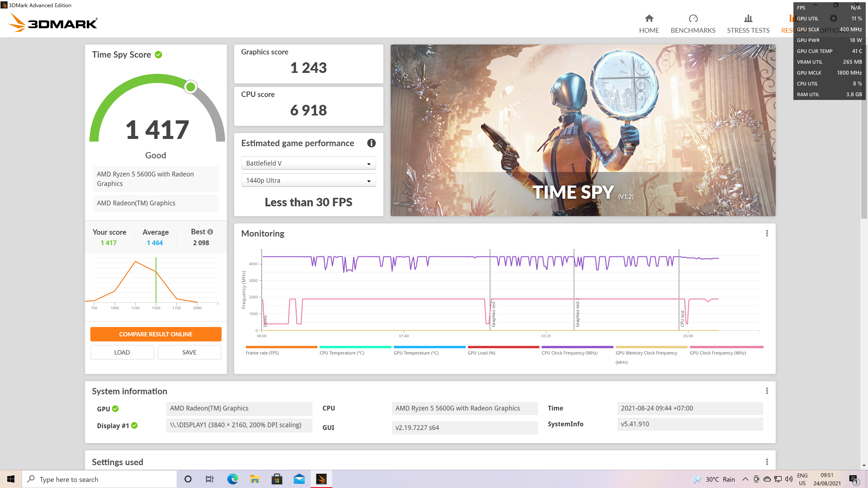
Task: Open the Battlefield V game dropdown
Action: coord(308,163)
